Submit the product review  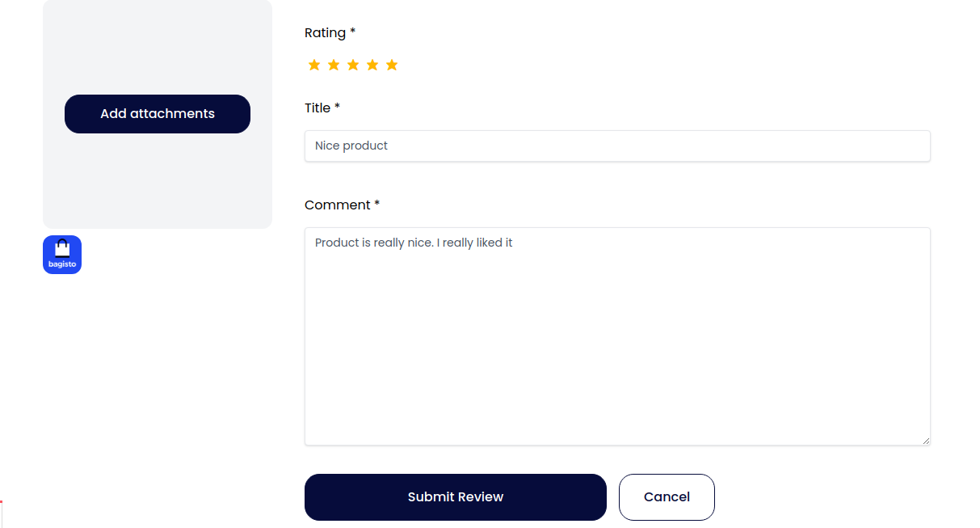[x=455, y=496]
